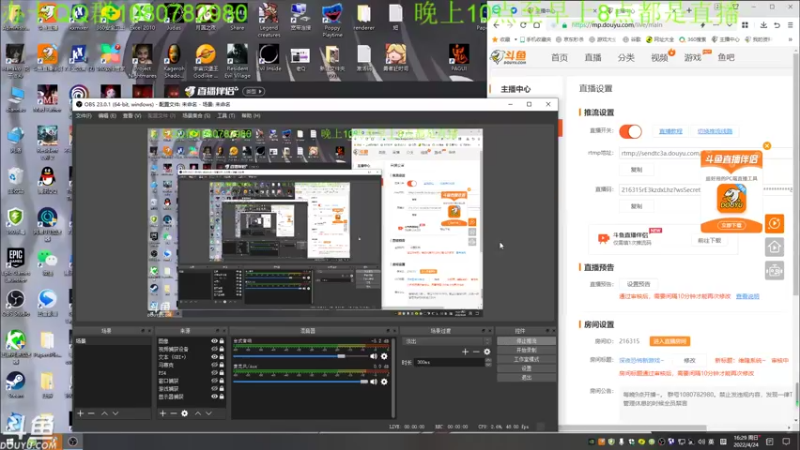Screen dimensions: 800x450
Task: Open the Steam desktop shortcut
Action: point(16,385)
